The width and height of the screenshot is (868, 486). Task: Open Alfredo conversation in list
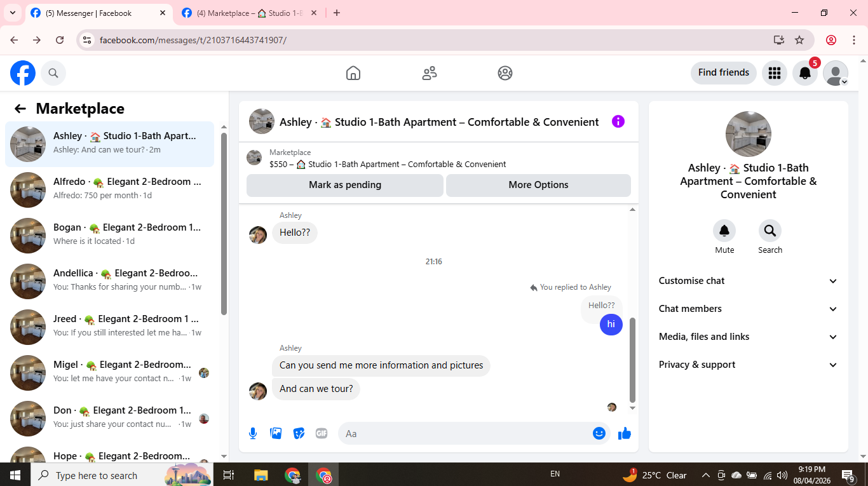(x=109, y=190)
